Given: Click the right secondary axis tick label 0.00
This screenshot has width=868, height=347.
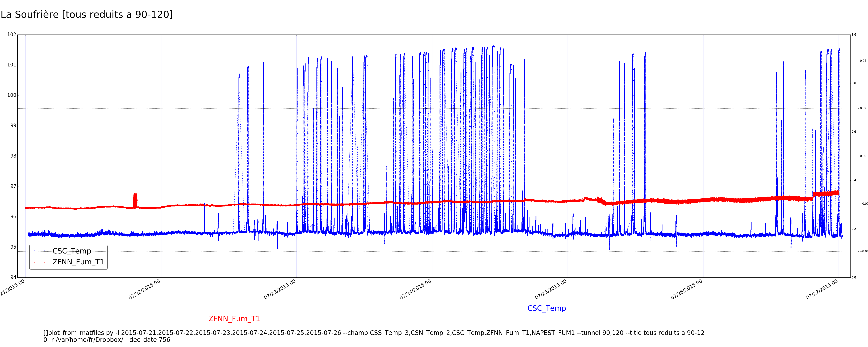Looking at the screenshot, I should click(863, 156).
